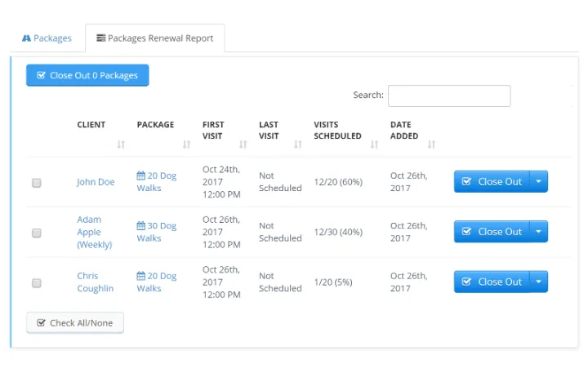588x391 pixels.
Task: Open the 30 Dog Walks package link
Action: 156,232
